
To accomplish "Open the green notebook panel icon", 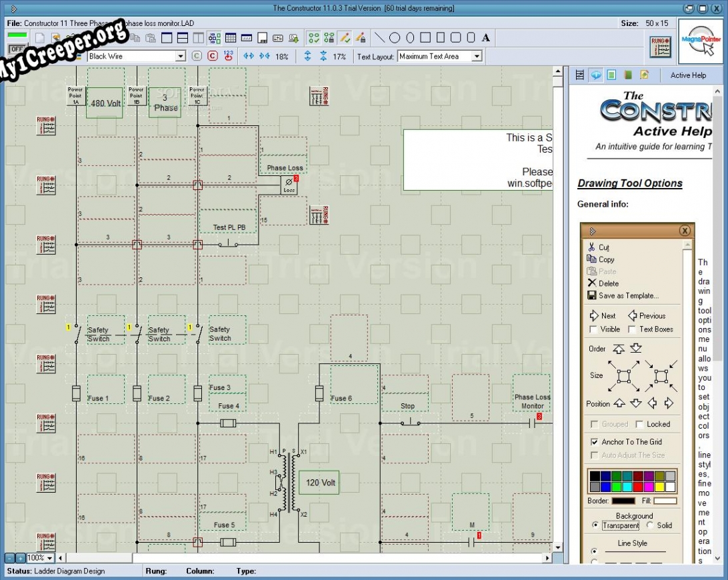I will [611, 75].
